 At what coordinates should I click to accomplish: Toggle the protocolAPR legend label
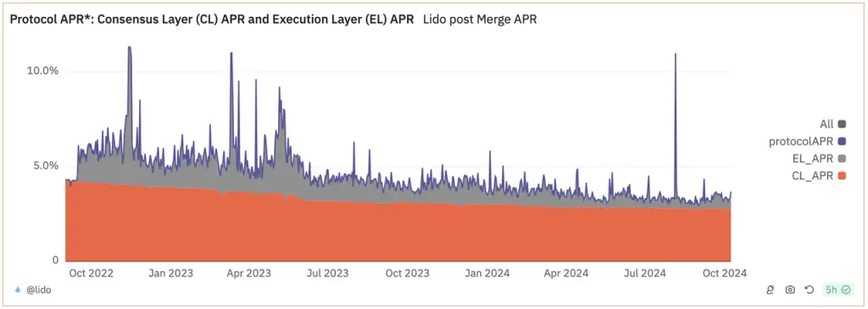click(x=800, y=141)
